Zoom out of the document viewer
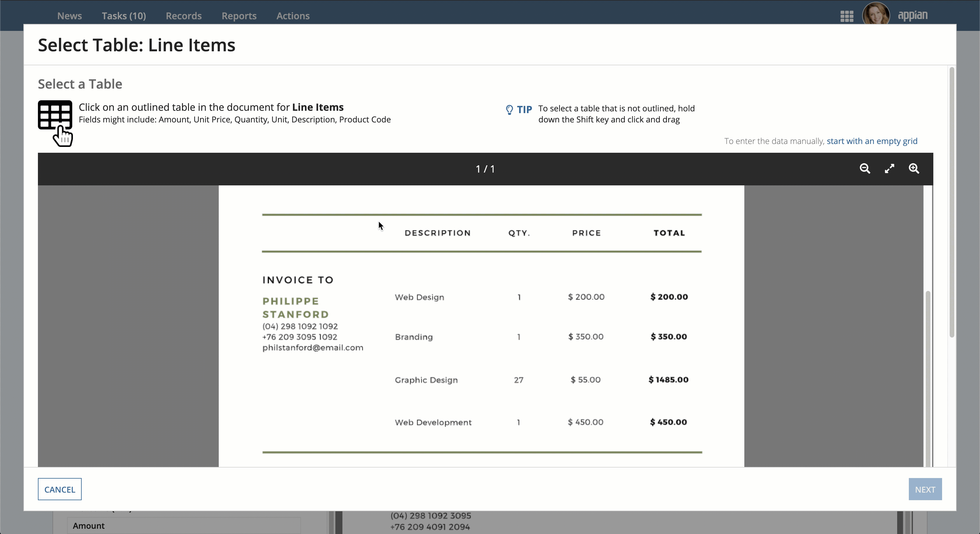The image size is (980, 534). click(x=865, y=168)
